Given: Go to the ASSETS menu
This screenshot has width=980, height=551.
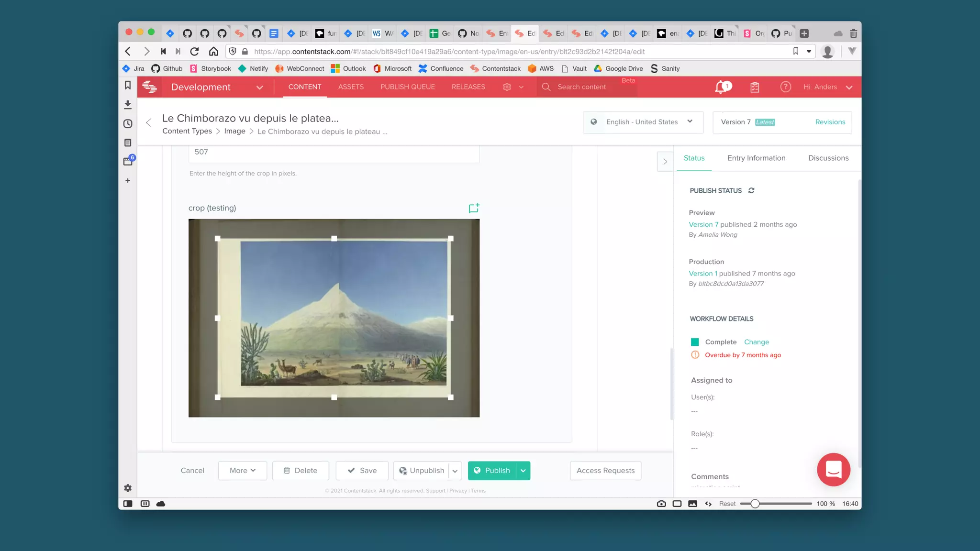Looking at the screenshot, I should [351, 87].
